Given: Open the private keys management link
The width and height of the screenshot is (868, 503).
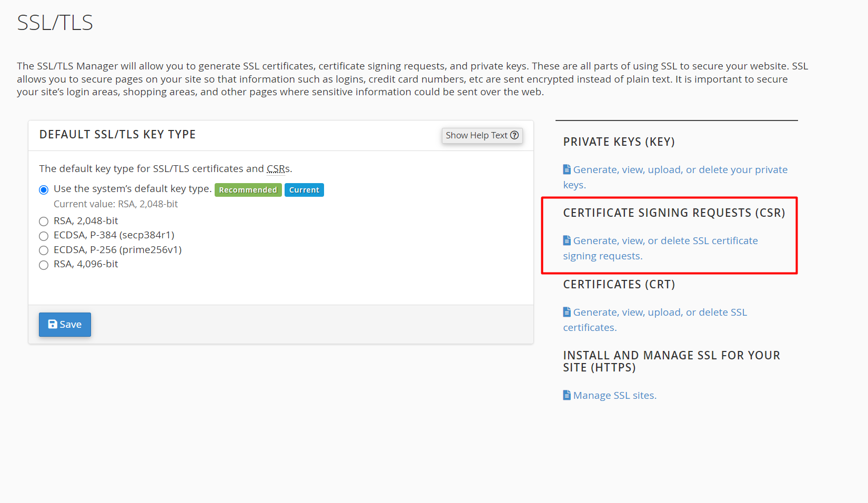Looking at the screenshot, I should click(680, 170).
